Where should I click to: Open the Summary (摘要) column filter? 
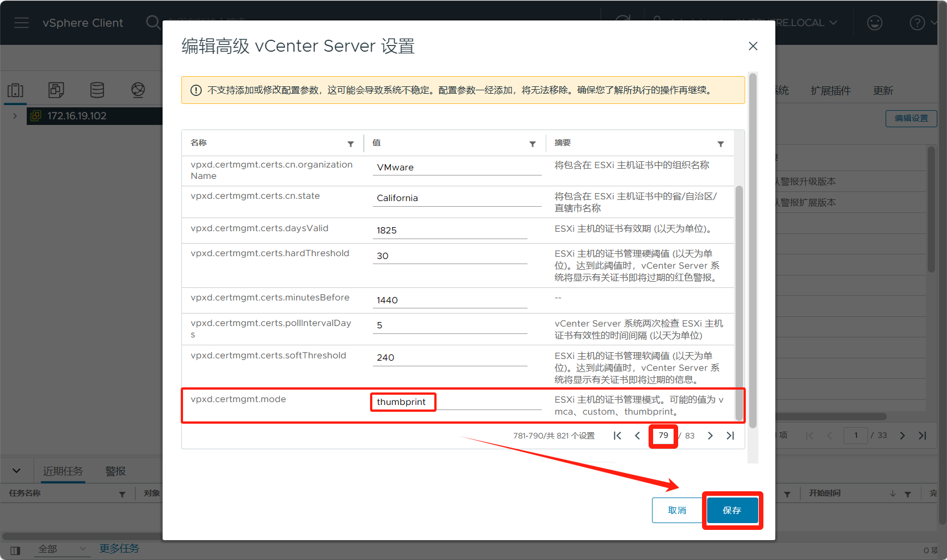click(x=720, y=144)
